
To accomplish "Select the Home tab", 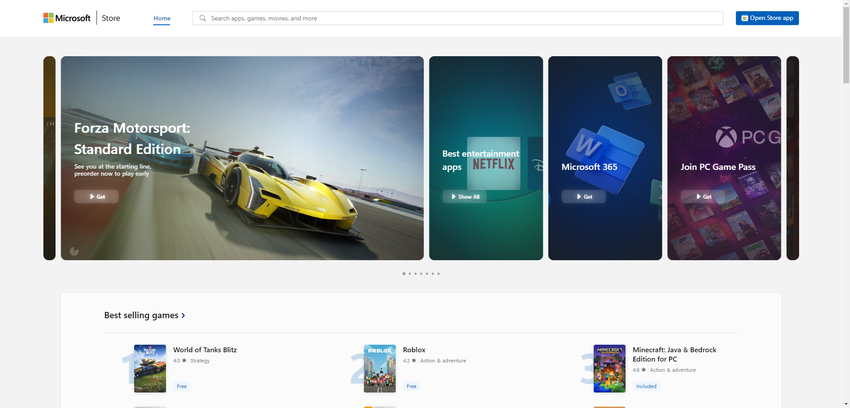I will click(162, 18).
